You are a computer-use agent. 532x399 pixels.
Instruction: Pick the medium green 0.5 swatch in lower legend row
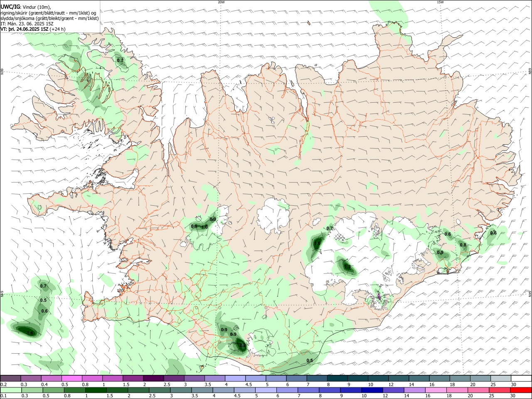click(x=53, y=390)
